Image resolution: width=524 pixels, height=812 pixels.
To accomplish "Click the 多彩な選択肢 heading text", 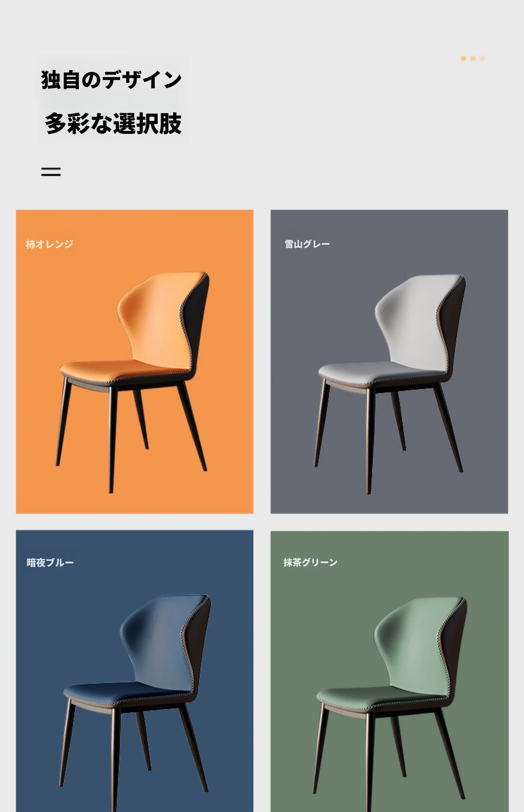I will (113, 123).
